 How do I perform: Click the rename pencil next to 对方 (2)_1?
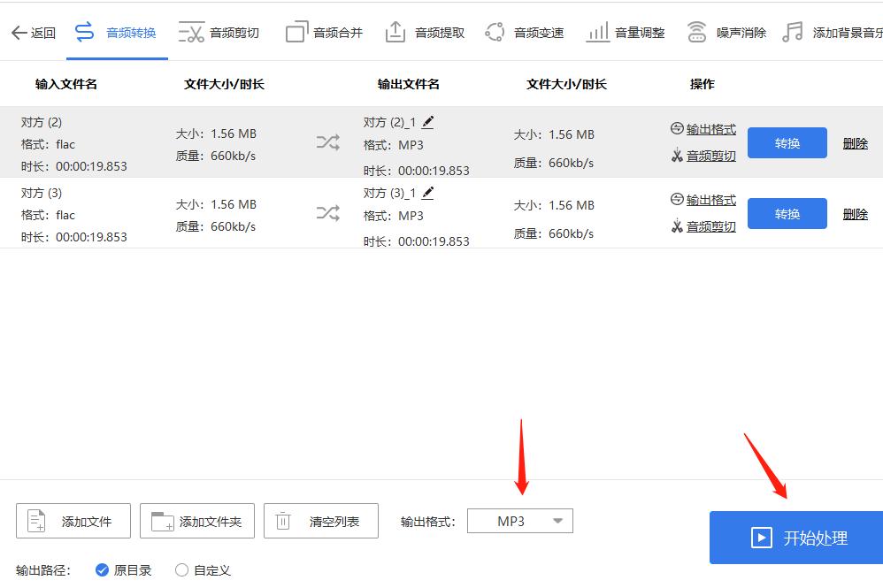click(x=427, y=121)
